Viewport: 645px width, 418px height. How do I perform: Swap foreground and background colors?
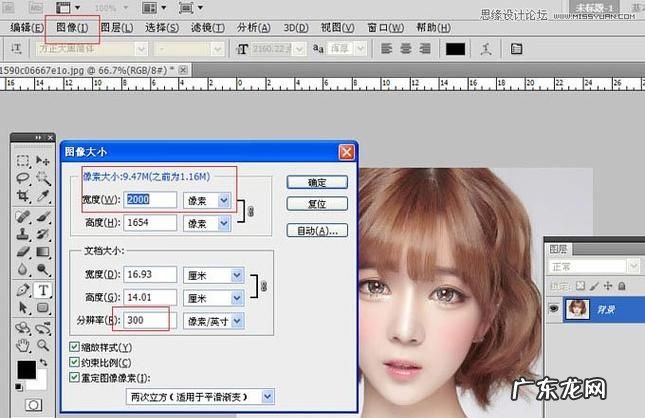coord(43,362)
